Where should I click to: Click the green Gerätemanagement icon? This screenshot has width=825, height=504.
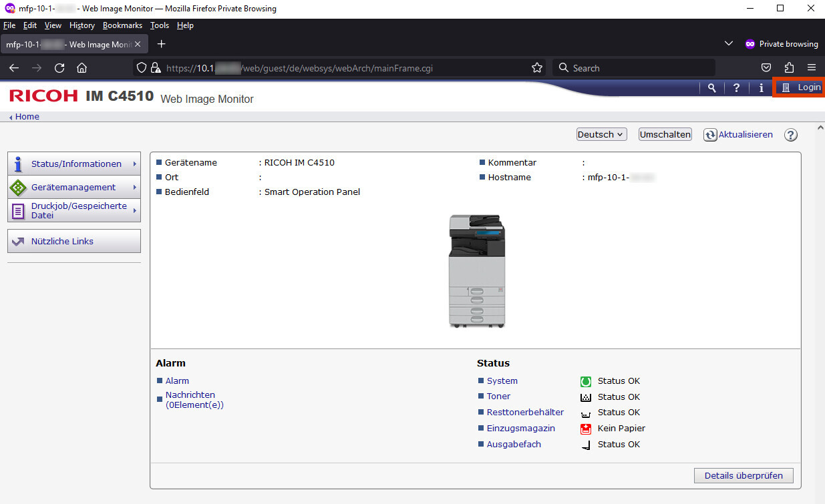[18, 188]
